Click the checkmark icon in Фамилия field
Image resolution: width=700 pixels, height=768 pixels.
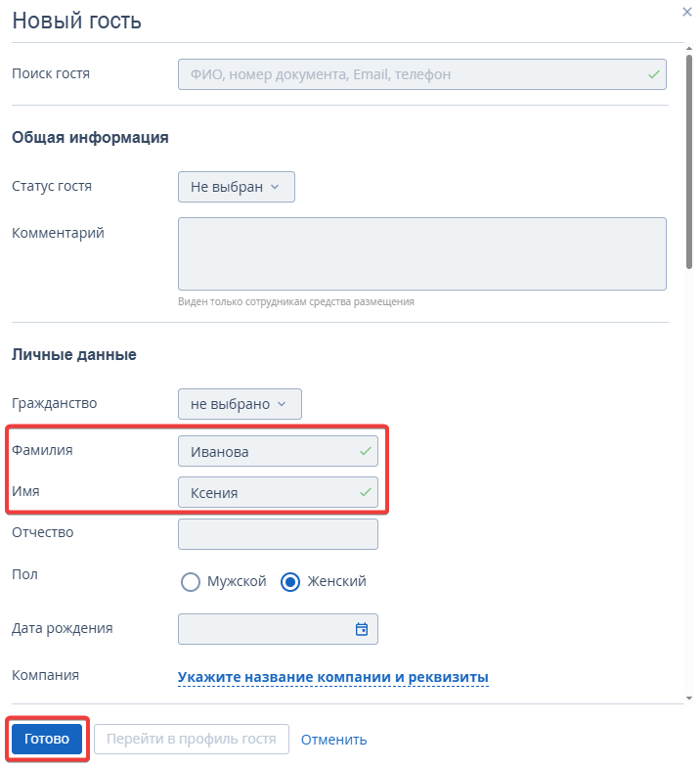pyautogui.click(x=366, y=451)
